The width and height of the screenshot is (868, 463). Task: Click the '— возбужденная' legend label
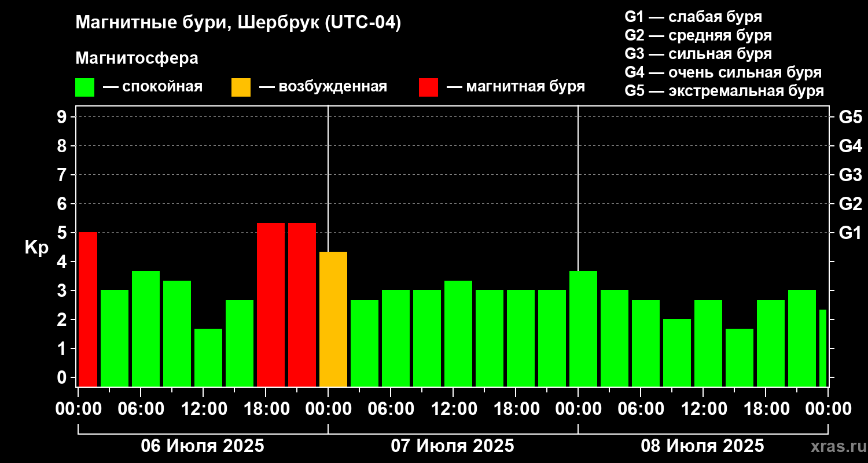coord(323,87)
